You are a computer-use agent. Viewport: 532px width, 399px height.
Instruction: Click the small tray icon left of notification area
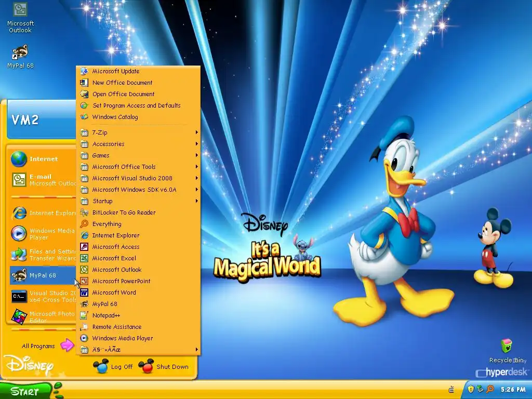point(451,390)
